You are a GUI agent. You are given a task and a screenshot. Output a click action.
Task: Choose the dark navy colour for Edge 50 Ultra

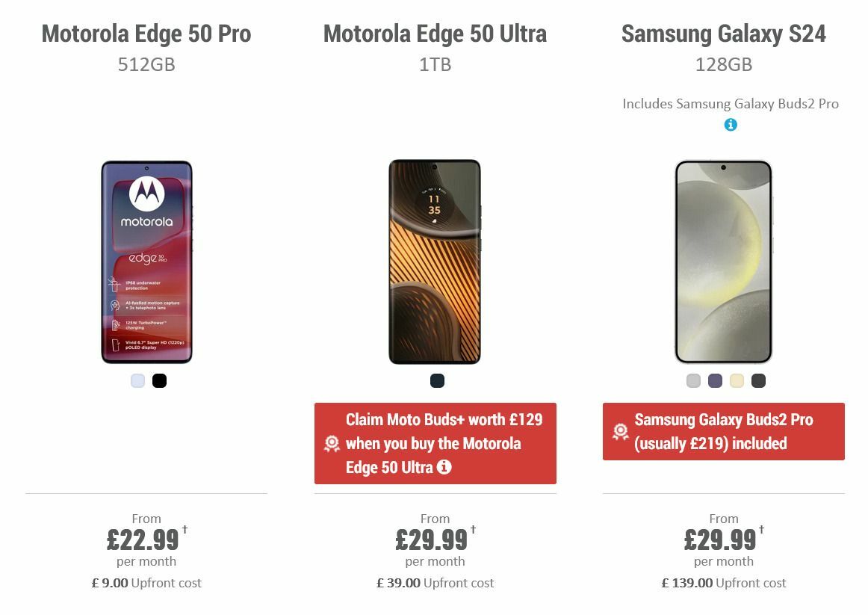436,380
